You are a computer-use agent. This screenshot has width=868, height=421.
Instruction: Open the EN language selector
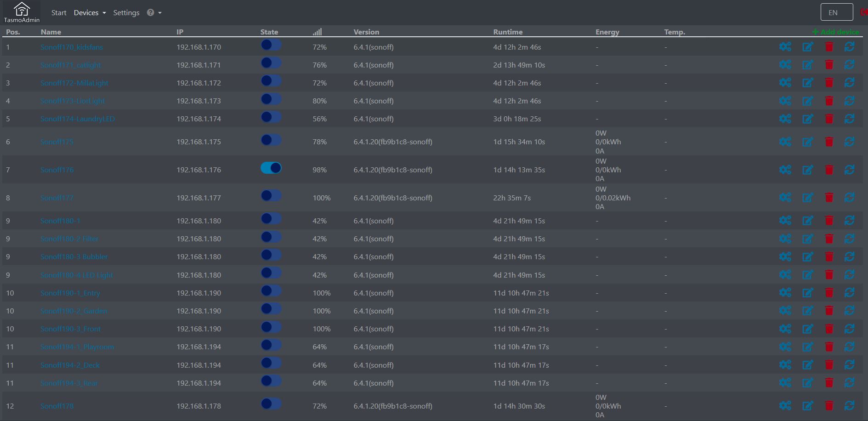coord(837,12)
